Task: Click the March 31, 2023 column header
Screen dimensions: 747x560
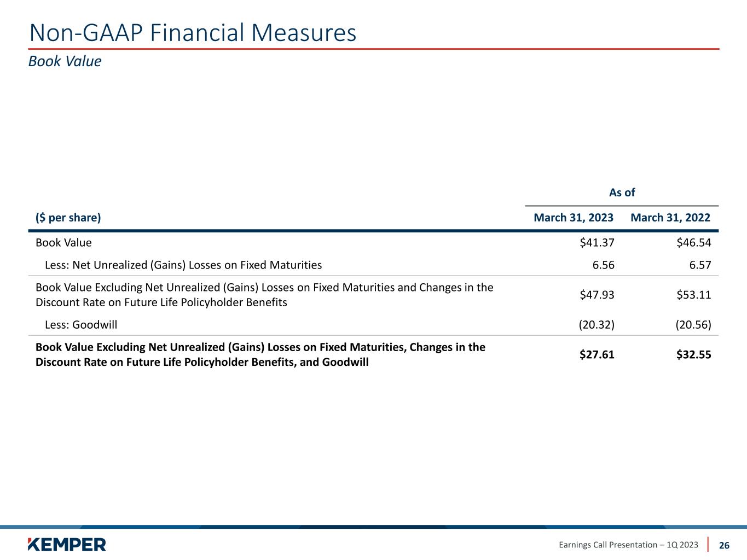Action: tap(573, 218)
